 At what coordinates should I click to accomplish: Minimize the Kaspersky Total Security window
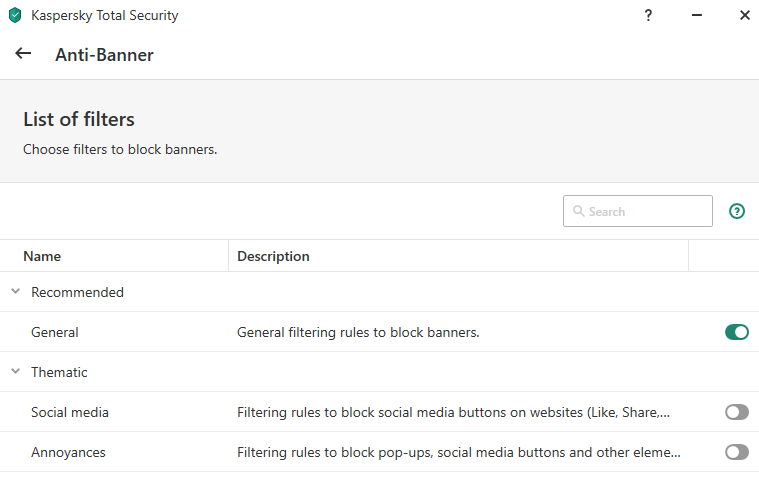coord(697,15)
